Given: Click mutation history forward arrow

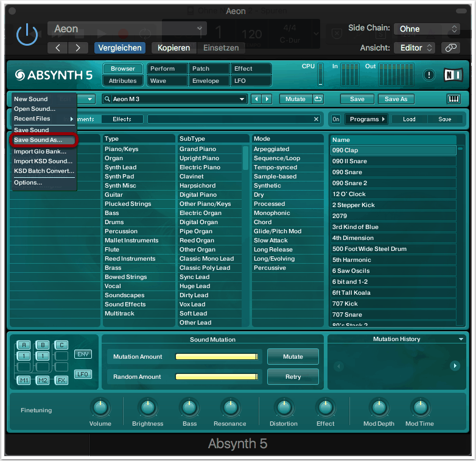Looking at the screenshot, I should click(x=454, y=366).
